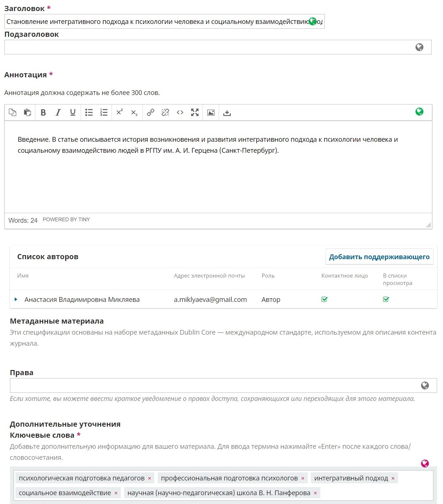Remove the keyword «интегративный подход»
This screenshot has width=443, height=504.
(393, 478)
